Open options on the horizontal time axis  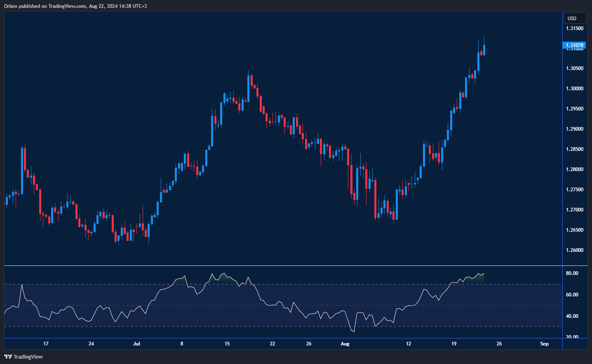[289, 343]
